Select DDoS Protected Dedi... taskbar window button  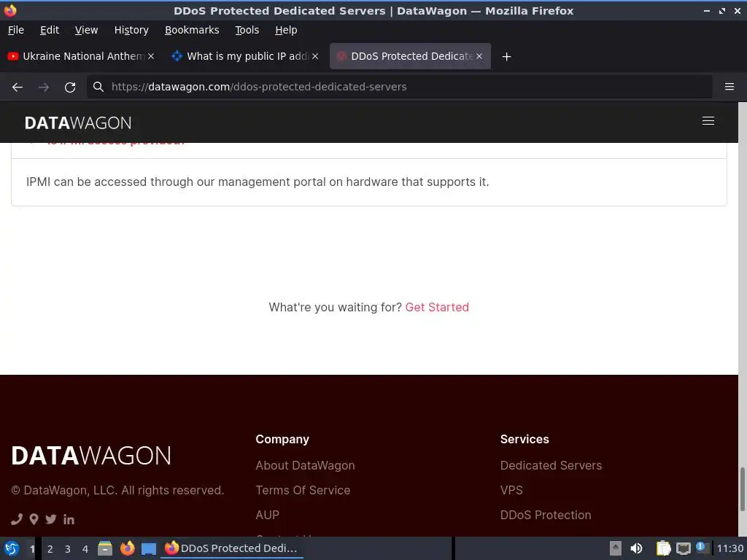[232, 548]
